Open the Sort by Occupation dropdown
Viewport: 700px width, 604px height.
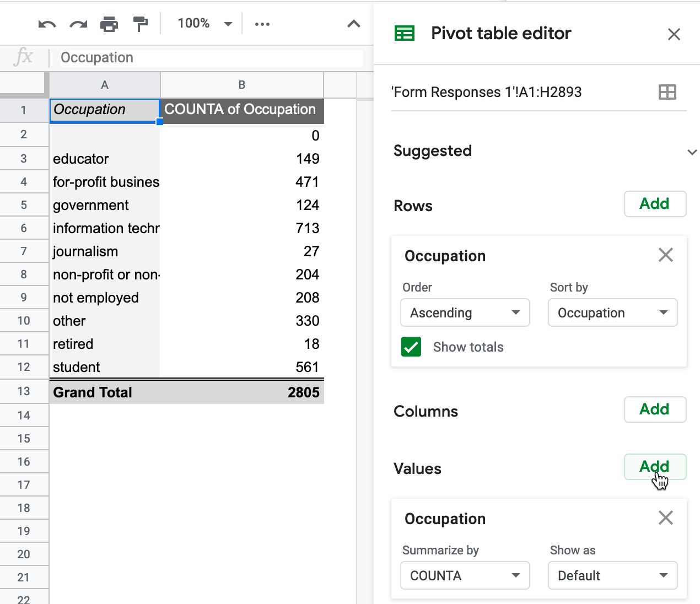(612, 312)
